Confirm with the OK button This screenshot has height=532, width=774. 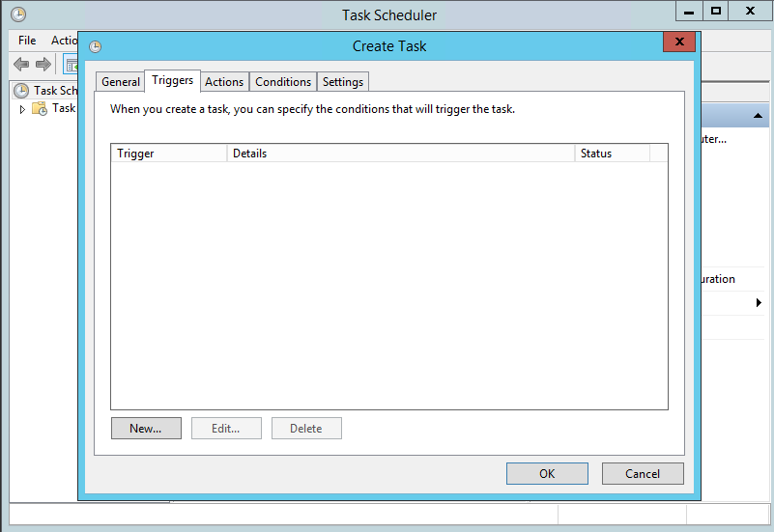click(547, 473)
